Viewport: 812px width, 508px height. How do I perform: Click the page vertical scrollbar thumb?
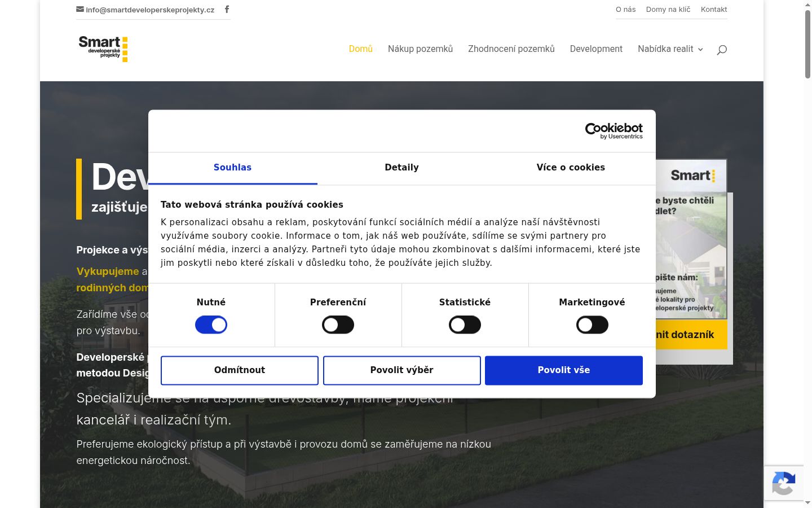807,44
